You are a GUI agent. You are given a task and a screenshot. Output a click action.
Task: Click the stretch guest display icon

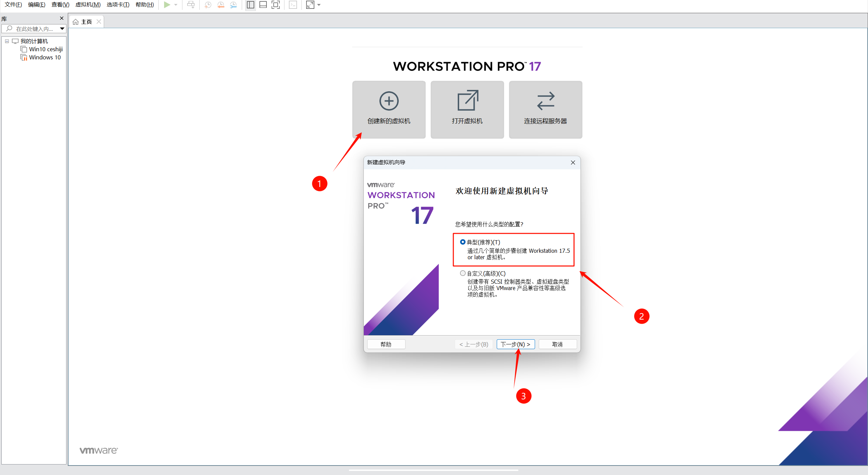coord(310,5)
